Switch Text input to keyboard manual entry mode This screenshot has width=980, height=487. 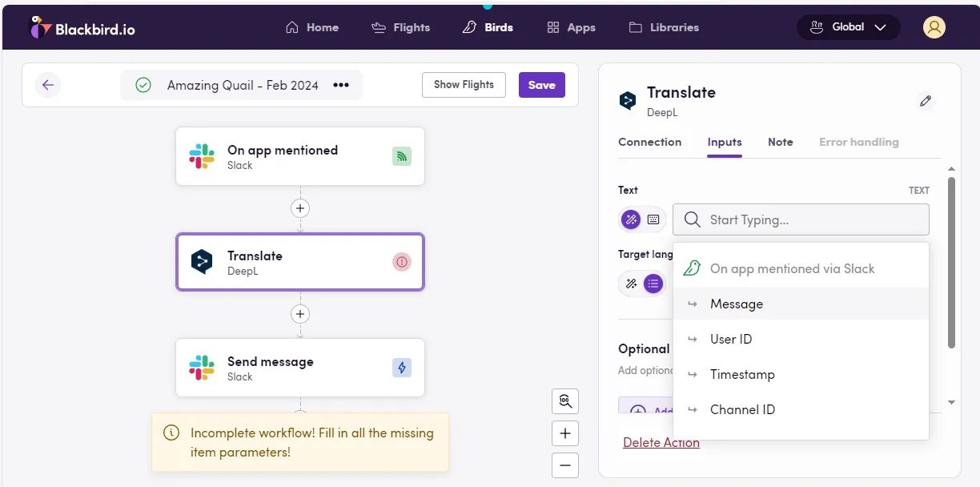tap(653, 219)
